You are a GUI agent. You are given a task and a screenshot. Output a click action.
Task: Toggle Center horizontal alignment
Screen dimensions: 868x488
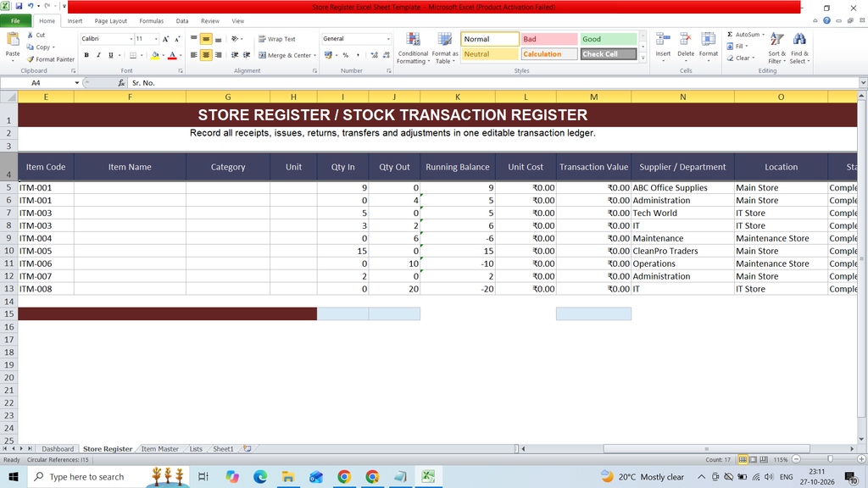pos(206,55)
